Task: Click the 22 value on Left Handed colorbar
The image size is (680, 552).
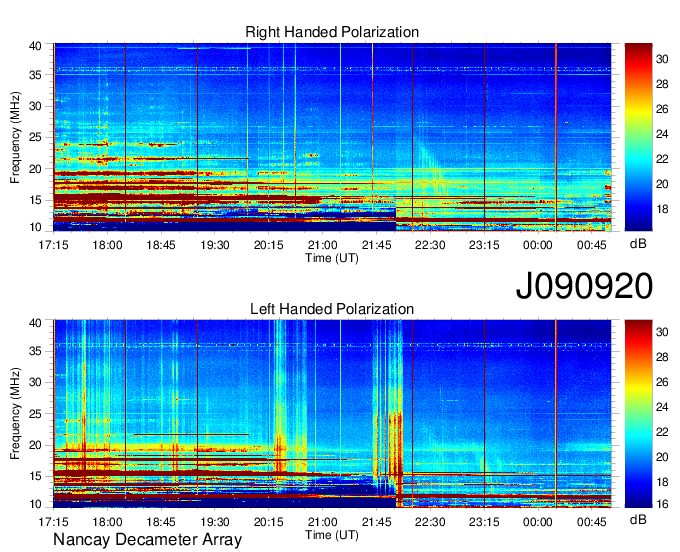Action: 662,432
